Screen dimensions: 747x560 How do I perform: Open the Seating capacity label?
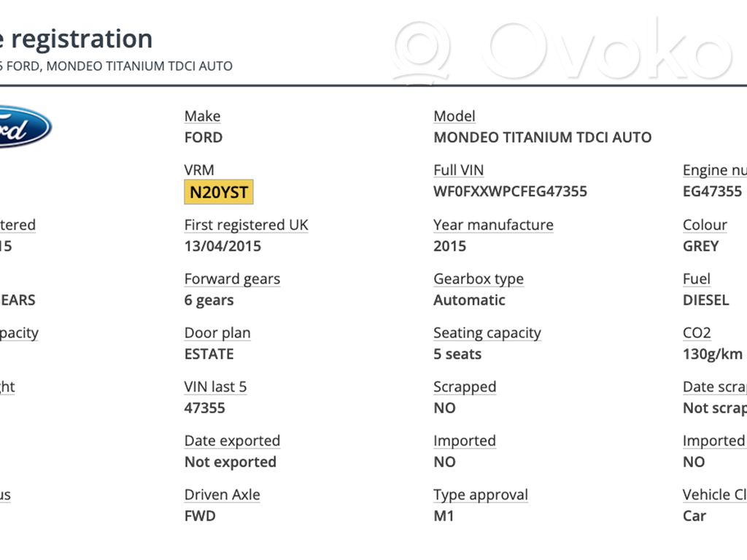(x=487, y=332)
